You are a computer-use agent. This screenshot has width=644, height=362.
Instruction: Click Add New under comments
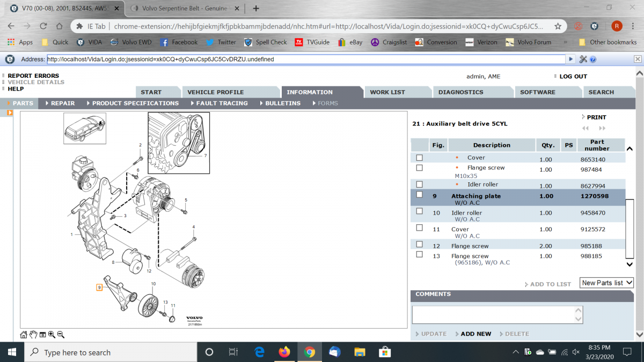click(x=475, y=334)
